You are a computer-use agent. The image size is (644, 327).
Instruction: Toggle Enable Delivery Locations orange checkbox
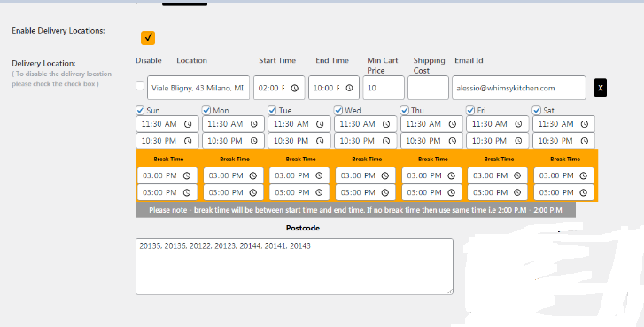click(x=148, y=38)
